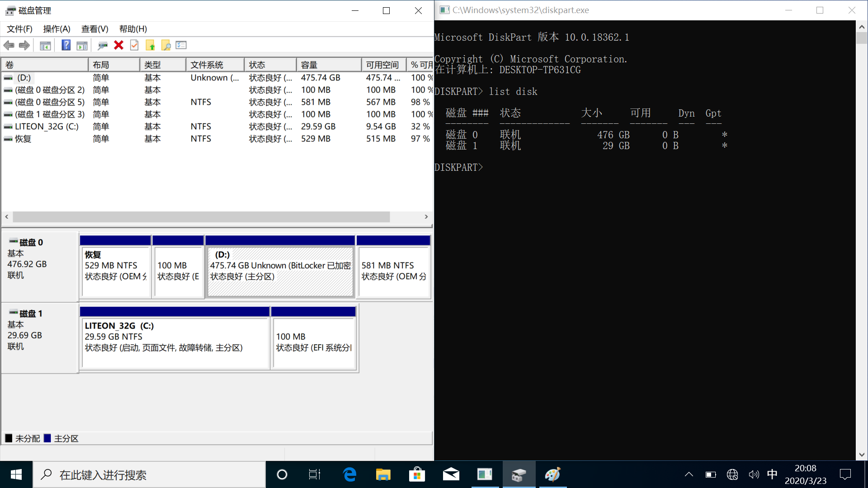Select the 100 MB partition on 磁盘 0

pyautogui.click(x=178, y=267)
